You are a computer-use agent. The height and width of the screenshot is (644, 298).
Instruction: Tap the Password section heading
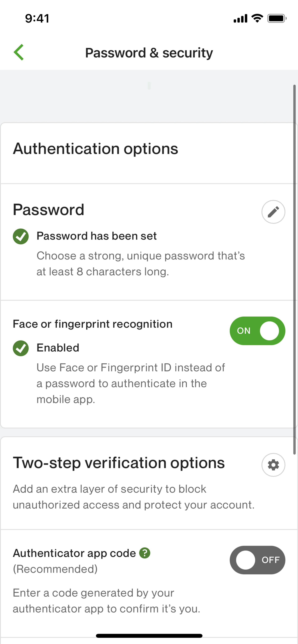tap(49, 209)
